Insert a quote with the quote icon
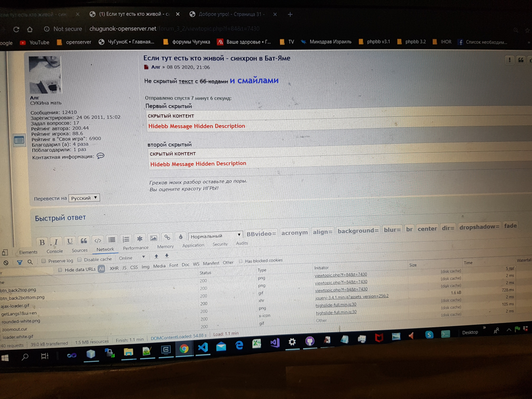The width and height of the screenshot is (532, 399). coord(84,241)
